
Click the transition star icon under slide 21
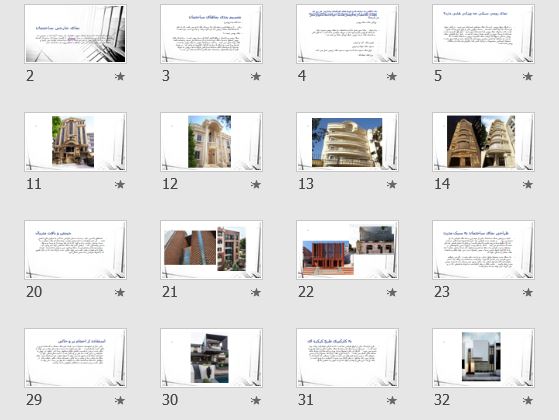pyautogui.click(x=256, y=292)
